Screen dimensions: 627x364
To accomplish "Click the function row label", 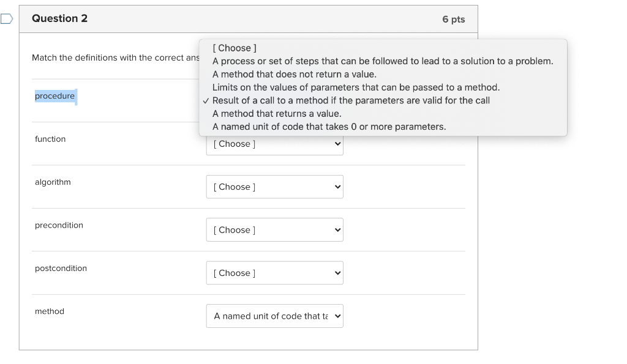I will 50,139.
